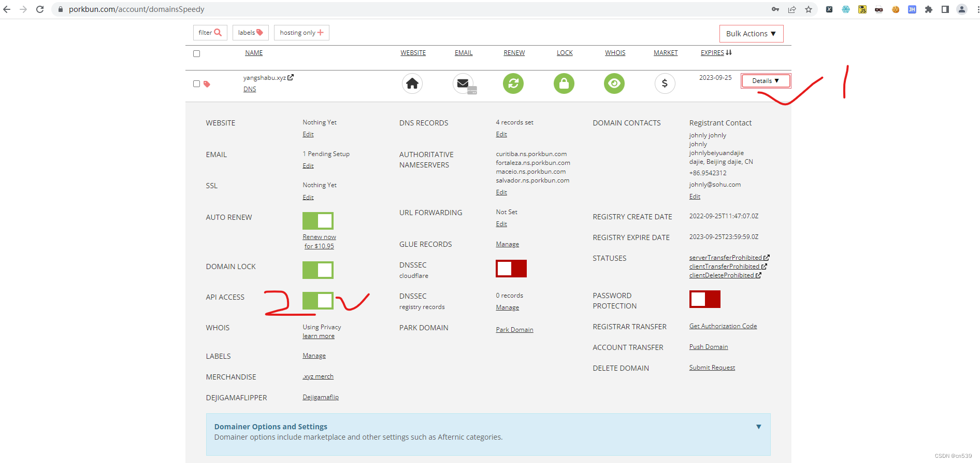Click the padlock site info icon
The height and width of the screenshot is (463, 980).
(x=61, y=9)
